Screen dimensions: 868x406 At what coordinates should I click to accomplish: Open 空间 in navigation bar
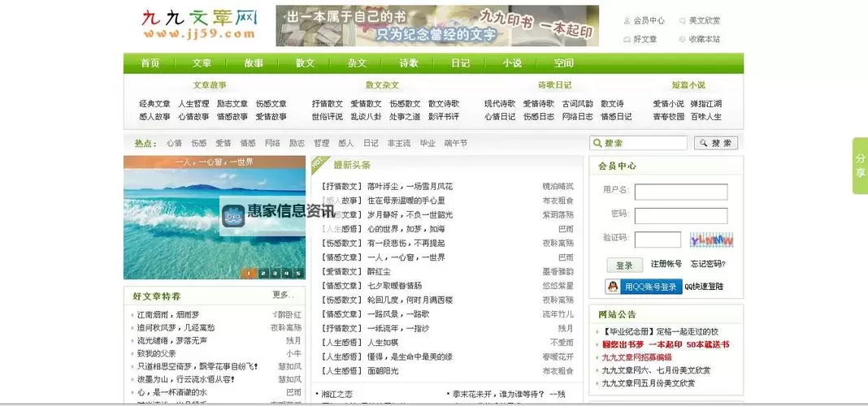coord(563,63)
